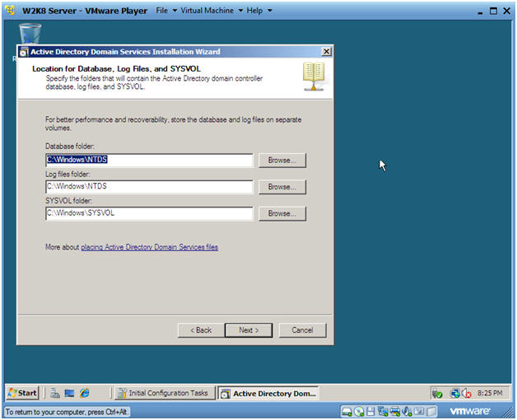Minimize the VMware Player window
517x420 pixels.
point(480,12)
